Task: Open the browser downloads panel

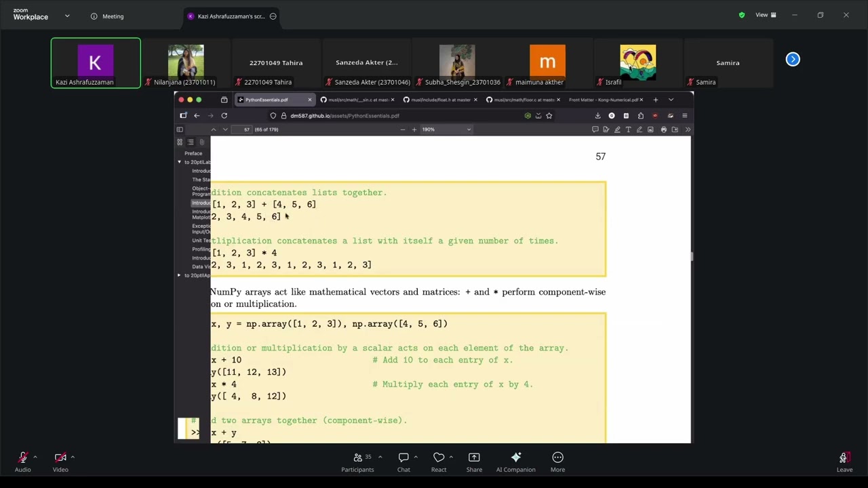Action: tap(597, 115)
